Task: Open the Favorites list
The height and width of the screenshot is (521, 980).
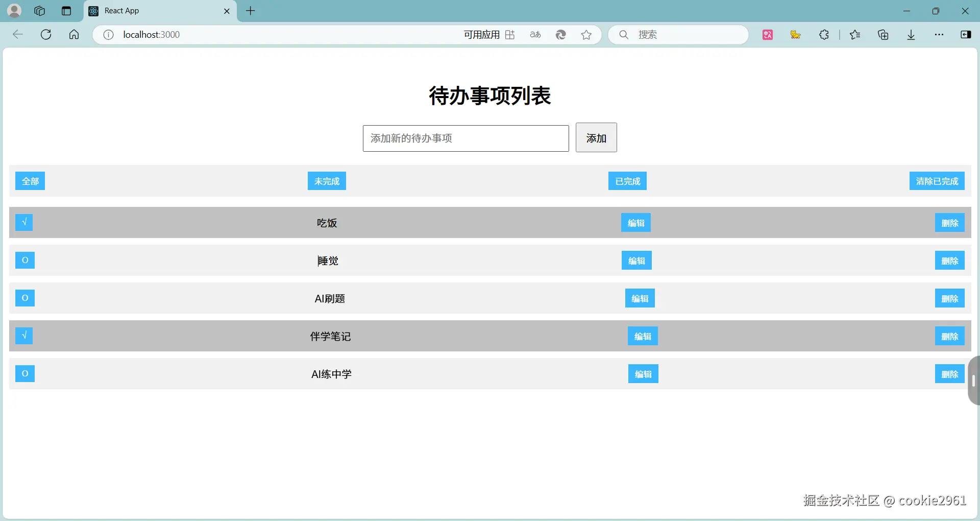Action: 855,35
